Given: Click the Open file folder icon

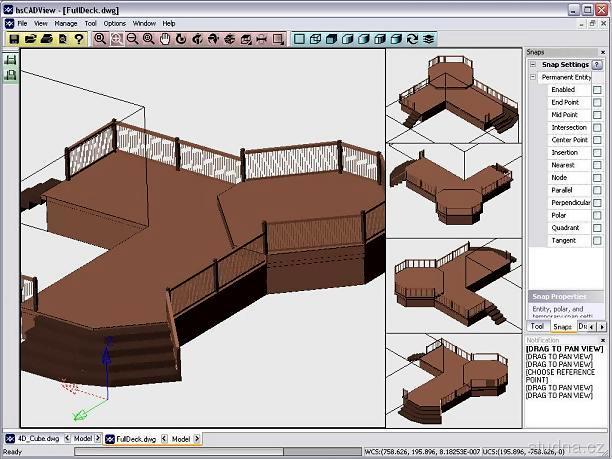Looking at the screenshot, I should pyautogui.click(x=30, y=39).
